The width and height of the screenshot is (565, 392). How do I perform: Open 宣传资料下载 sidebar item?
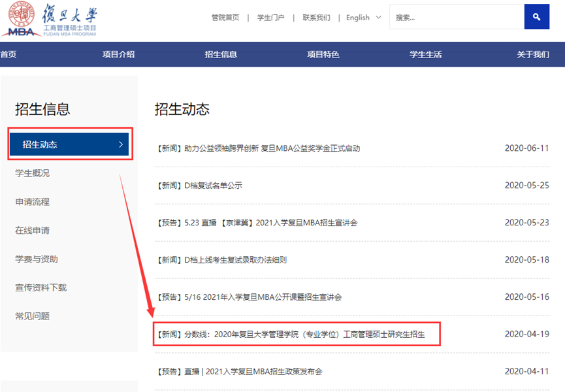tap(40, 287)
